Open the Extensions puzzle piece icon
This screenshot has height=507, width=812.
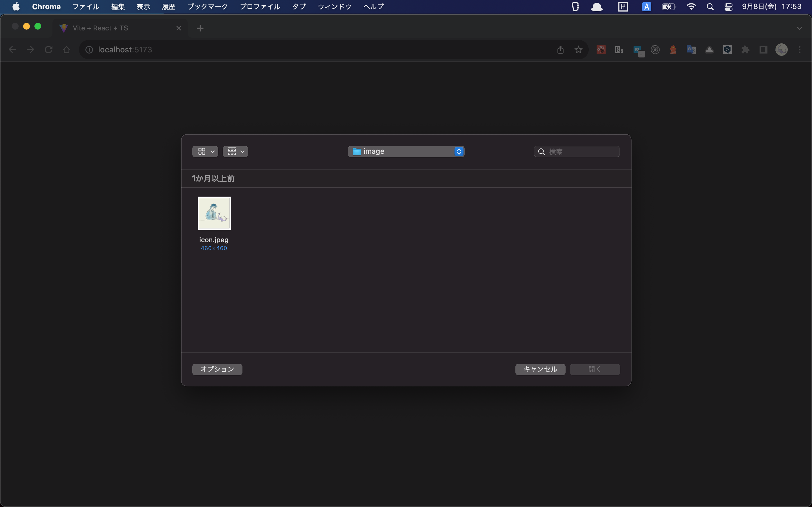click(745, 50)
